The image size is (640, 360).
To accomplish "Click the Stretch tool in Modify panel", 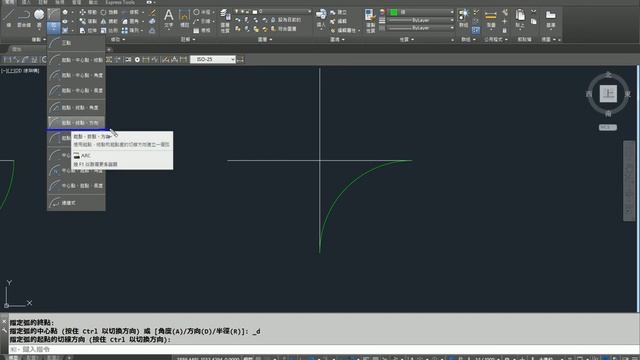I will (88, 31).
